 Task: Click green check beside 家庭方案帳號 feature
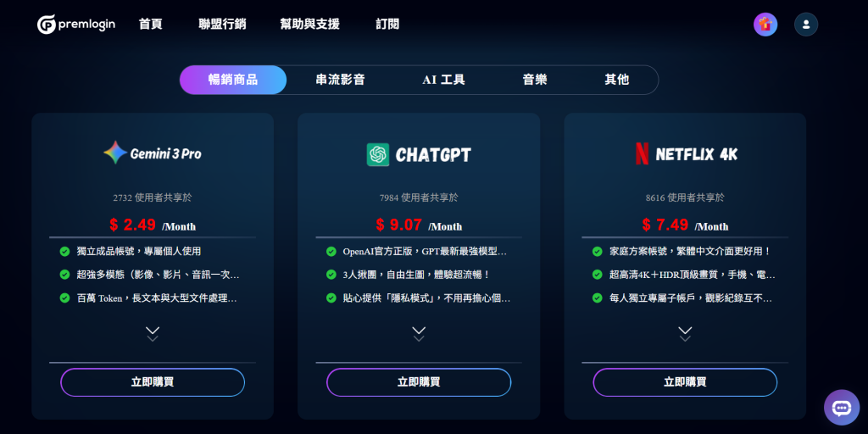click(x=598, y=252)
